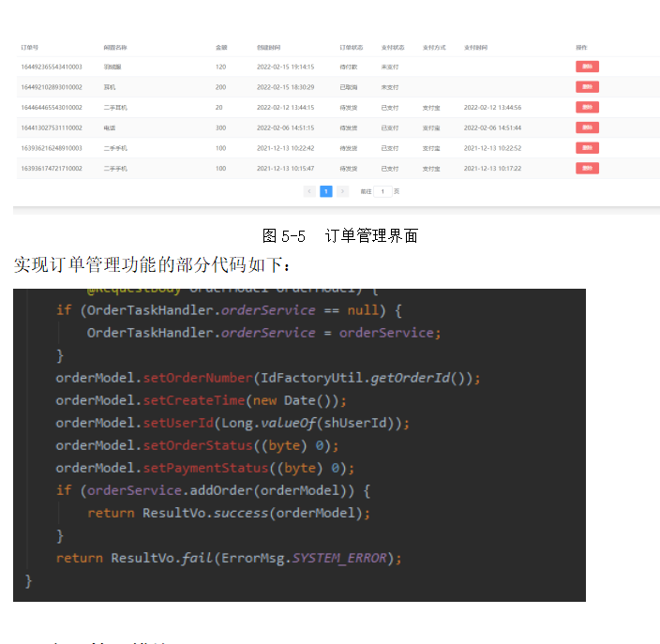660x644 pixels.
Task: Click code return ResultVo.fail SYSTEM_ERROR
Action: point(229,558)
